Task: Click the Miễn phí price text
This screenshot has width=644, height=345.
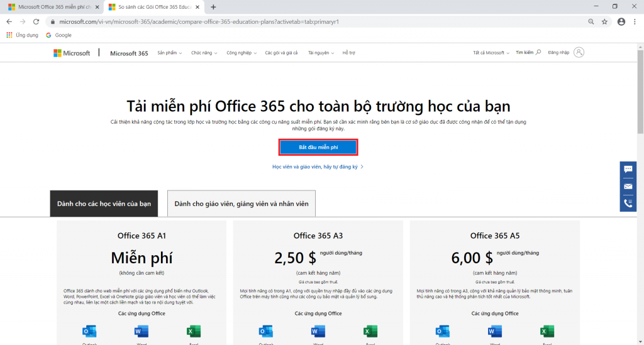Action: point(142,258)
